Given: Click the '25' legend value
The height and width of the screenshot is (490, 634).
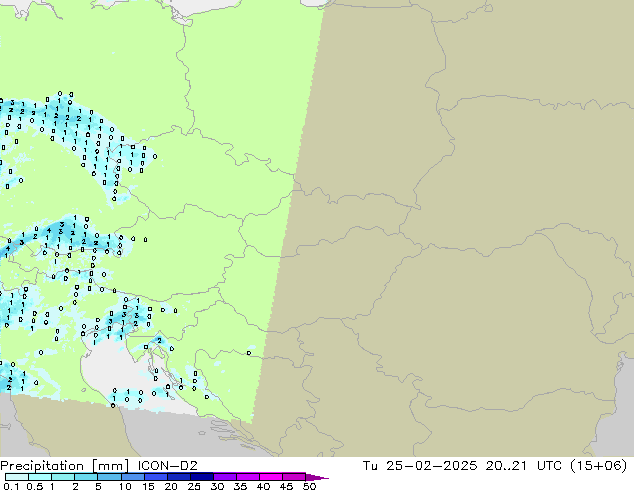Looking at the screenshot, I should pyautogui.click(x=194, y=486).
